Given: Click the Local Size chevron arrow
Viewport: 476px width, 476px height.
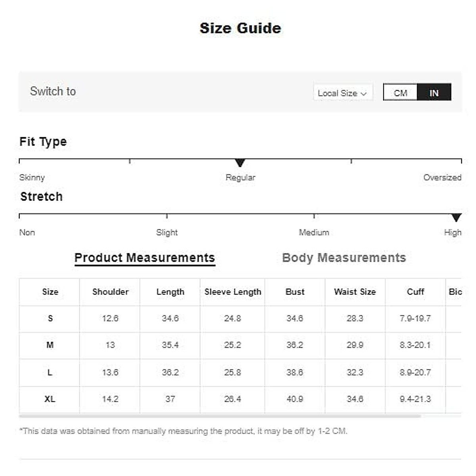Looking at the screenshot, I should tap(364, 94).
